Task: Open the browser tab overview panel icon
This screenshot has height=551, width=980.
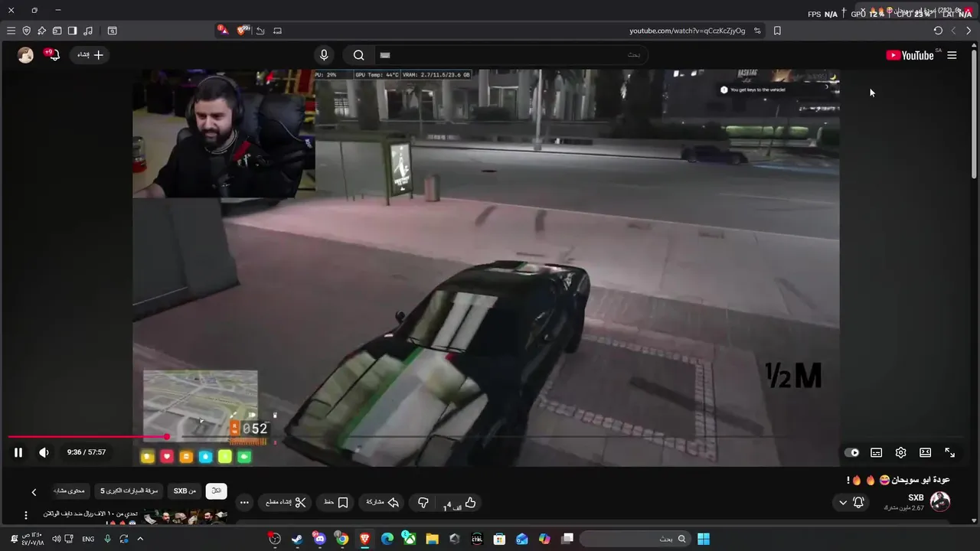Action: (57, 31)
